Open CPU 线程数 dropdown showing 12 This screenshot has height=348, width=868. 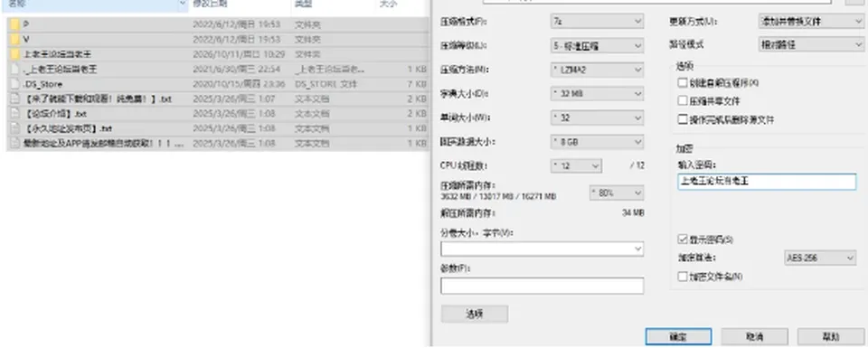click(576, 165)
